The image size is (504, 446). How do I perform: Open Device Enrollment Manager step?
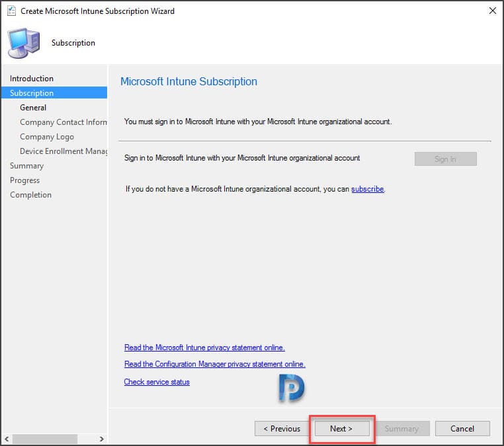point(63,151)
